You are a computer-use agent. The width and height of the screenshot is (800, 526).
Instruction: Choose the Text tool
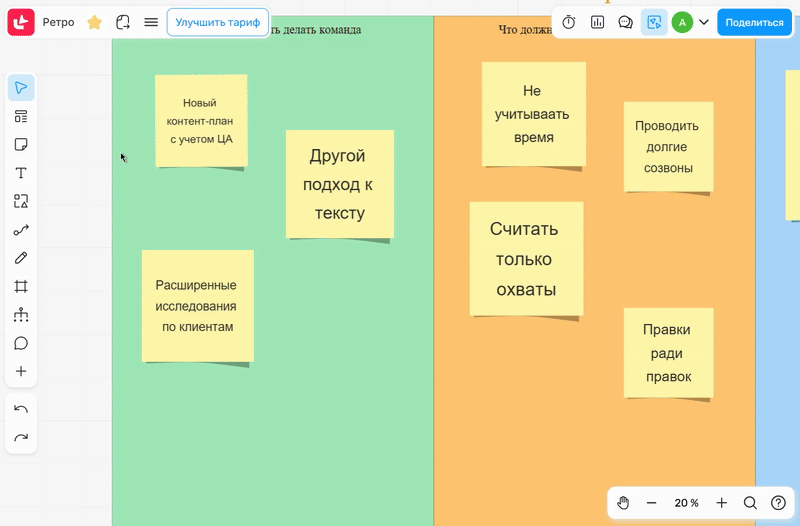pos(21,173)
